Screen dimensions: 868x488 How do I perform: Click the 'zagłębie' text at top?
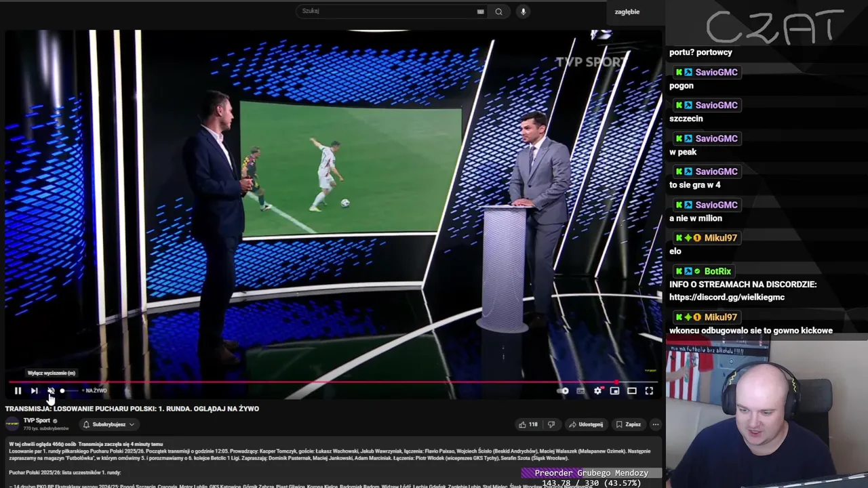point(627,12)
